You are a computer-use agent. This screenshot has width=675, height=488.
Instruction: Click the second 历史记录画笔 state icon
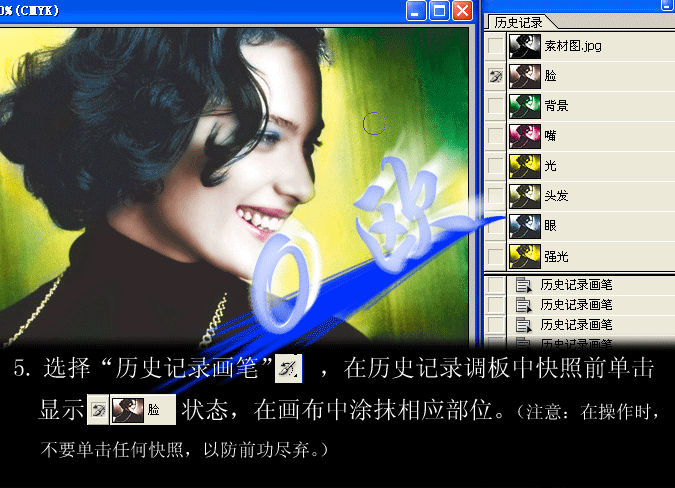[x=523, y=305]
